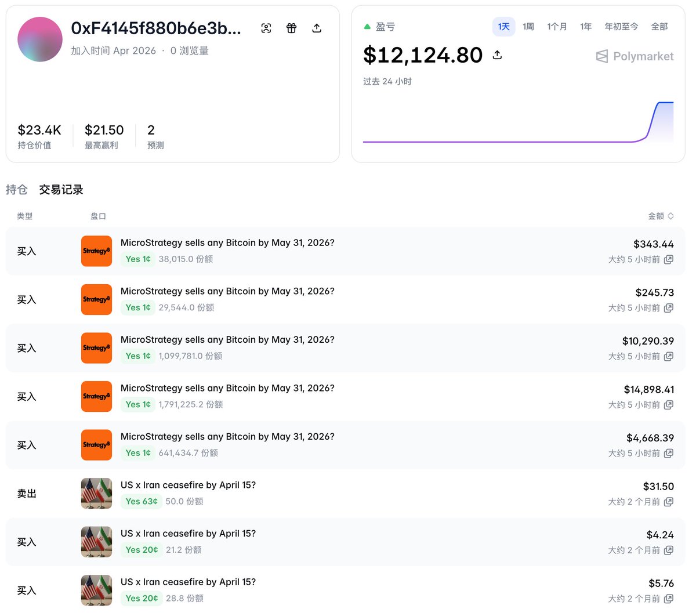Click Yes 20¢ badge beside 21.2 份额
The image size is (696, 616).
point(142,550)
